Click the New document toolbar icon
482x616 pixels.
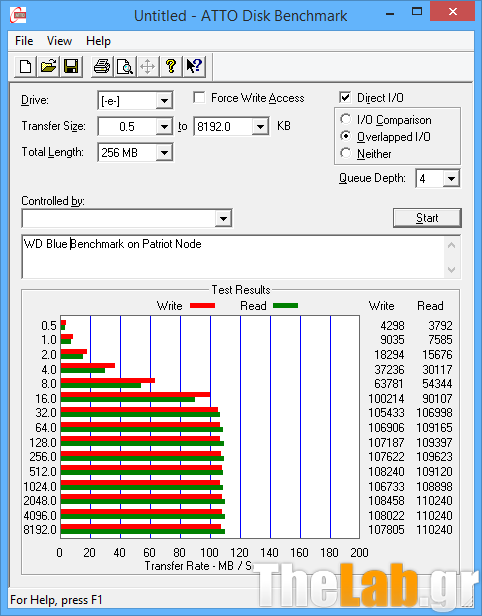click(26, 66)
